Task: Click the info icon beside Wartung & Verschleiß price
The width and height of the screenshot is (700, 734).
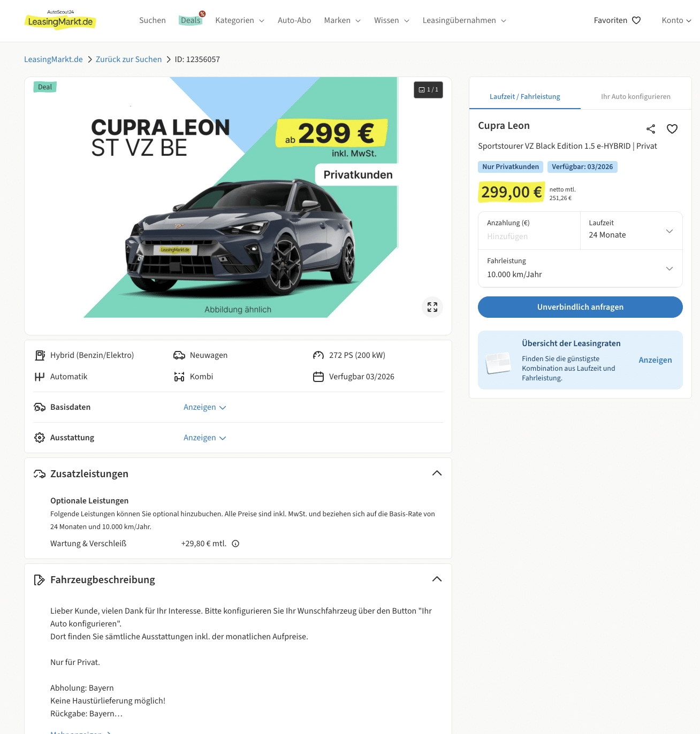Action: (x=235, y=544)
